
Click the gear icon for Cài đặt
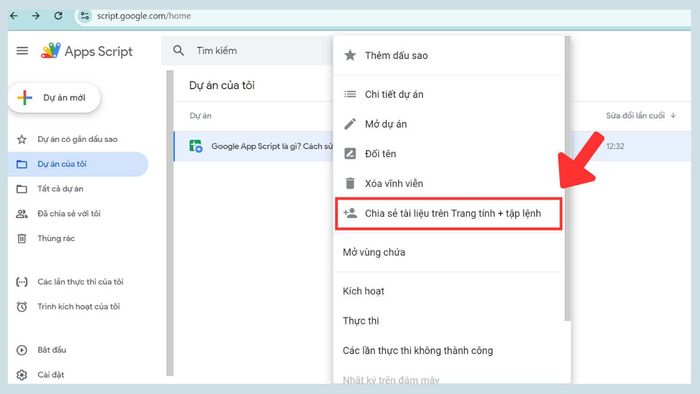(21, 375)
